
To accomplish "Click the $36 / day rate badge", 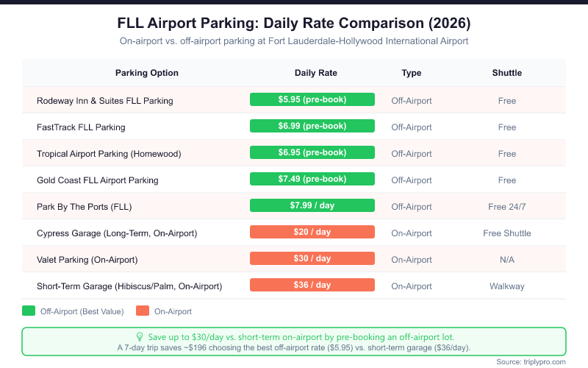I will (x=312, y=285).
